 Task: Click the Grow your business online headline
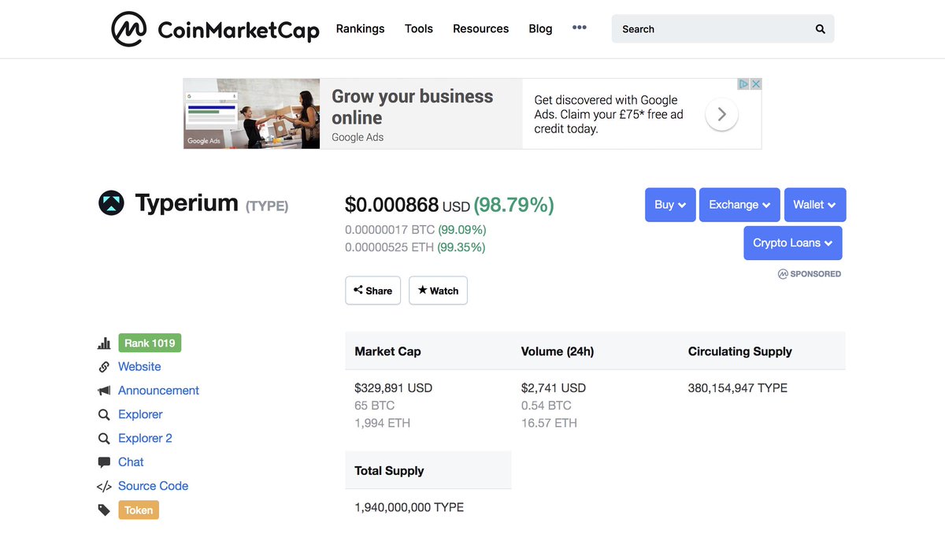click(412, 107)
